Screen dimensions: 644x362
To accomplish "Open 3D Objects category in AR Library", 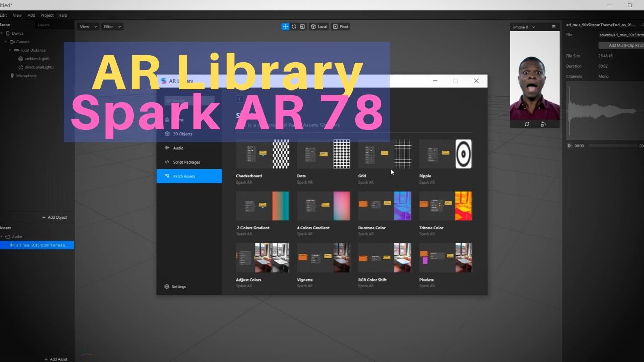I will (x=189, y=134).
